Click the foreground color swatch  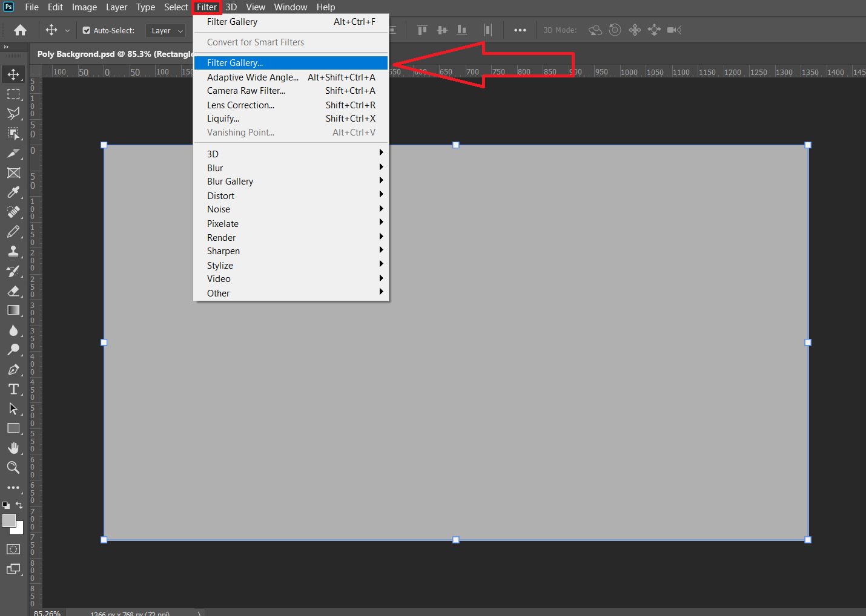(9, 520)
